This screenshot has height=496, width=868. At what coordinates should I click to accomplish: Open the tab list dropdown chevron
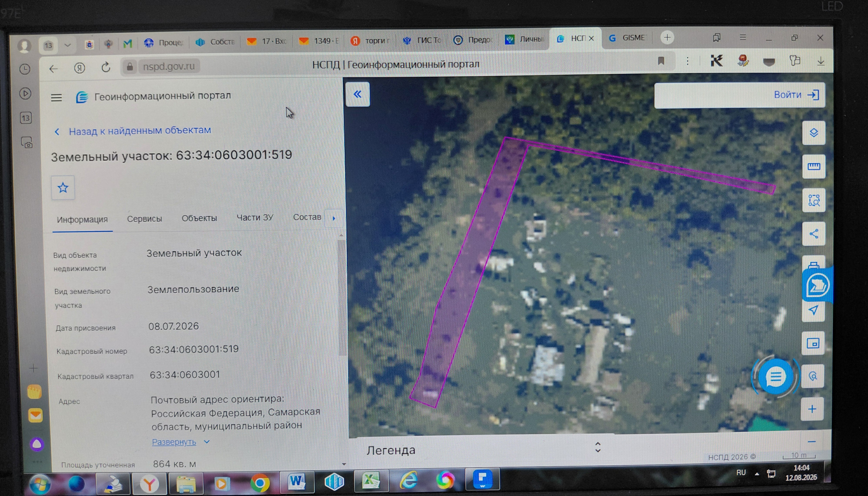coord(67,45)
